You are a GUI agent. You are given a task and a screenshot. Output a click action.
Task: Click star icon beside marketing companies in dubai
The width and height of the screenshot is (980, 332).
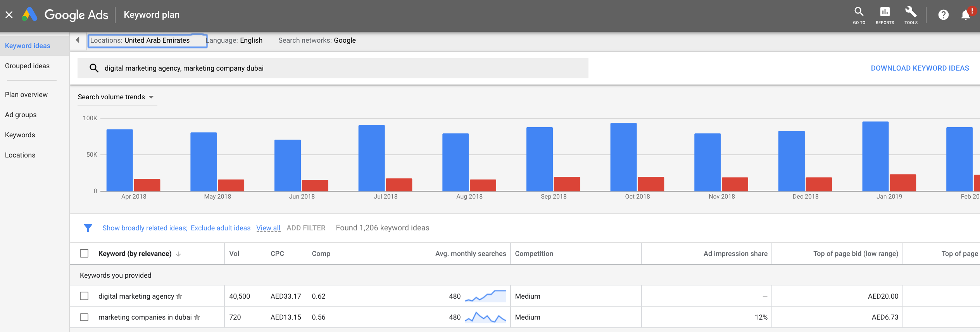[x=197, y=317]
